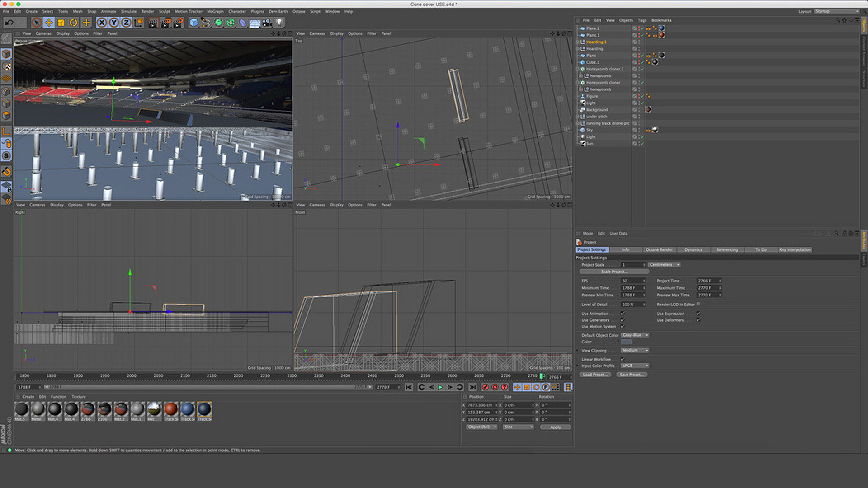The image size is (868, 488).
Task: Open the Centimeters unit dropdown
Action: click(664, 265)
